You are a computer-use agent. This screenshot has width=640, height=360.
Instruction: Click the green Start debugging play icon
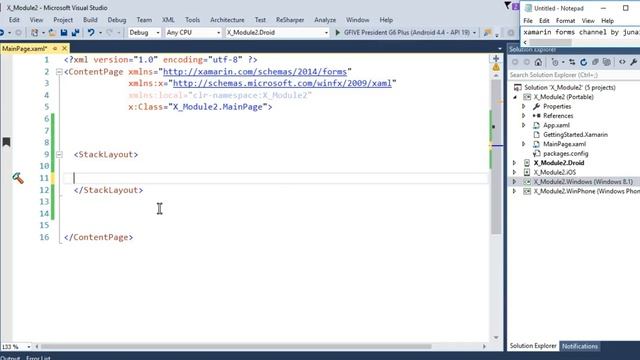(x=338, y=32)
